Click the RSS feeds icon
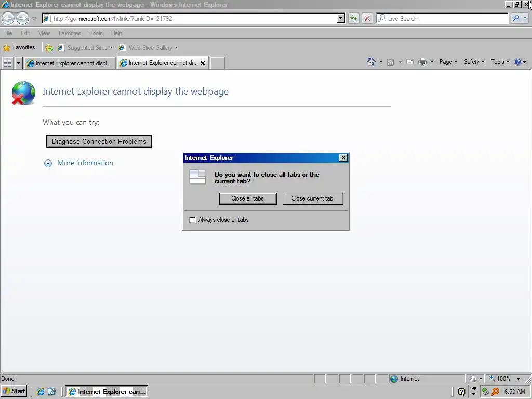 coord(390,62)
